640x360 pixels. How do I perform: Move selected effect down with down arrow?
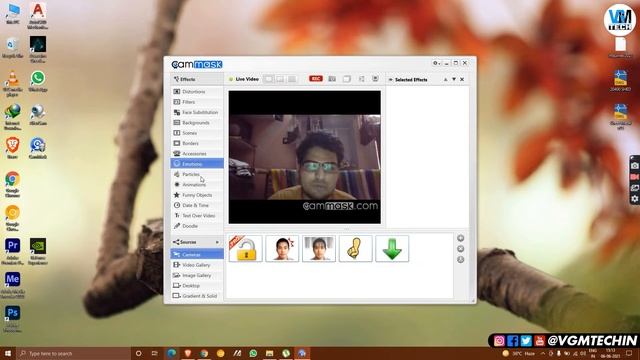click(x=454, y=80)
